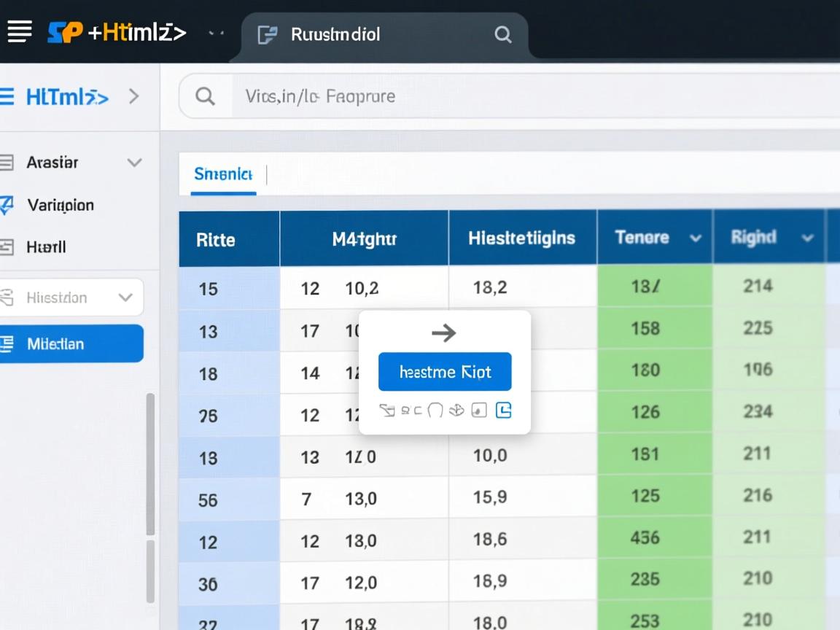
Task: Click the right arrow in the popup
Action: pos(443,333)
